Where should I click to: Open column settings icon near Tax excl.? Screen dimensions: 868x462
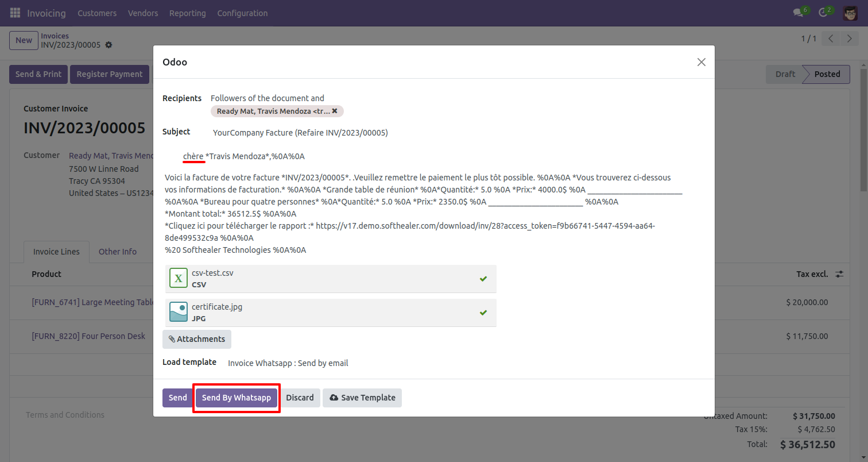coord(839,274)
